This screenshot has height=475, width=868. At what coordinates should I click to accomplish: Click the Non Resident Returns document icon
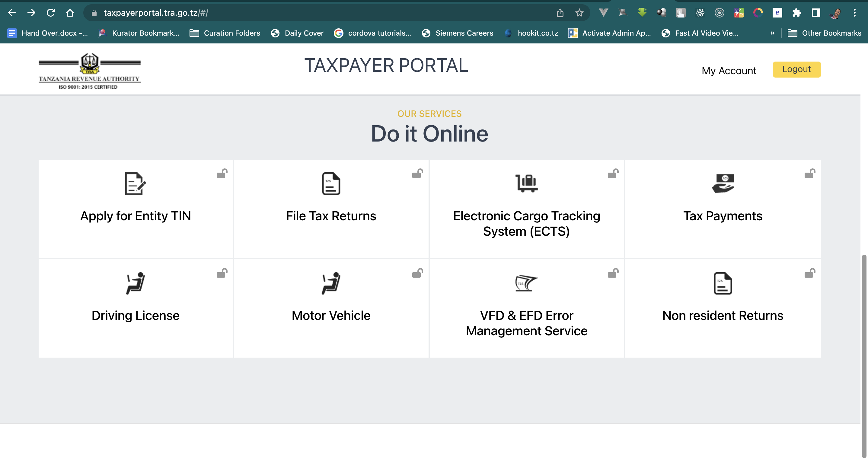[723, 283]
